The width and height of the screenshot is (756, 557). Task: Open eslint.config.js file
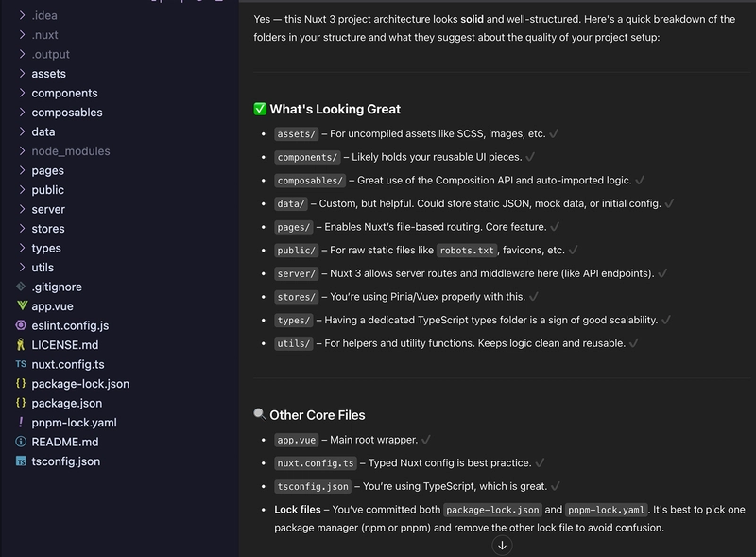pyautogui.click(x=70, y=326)
